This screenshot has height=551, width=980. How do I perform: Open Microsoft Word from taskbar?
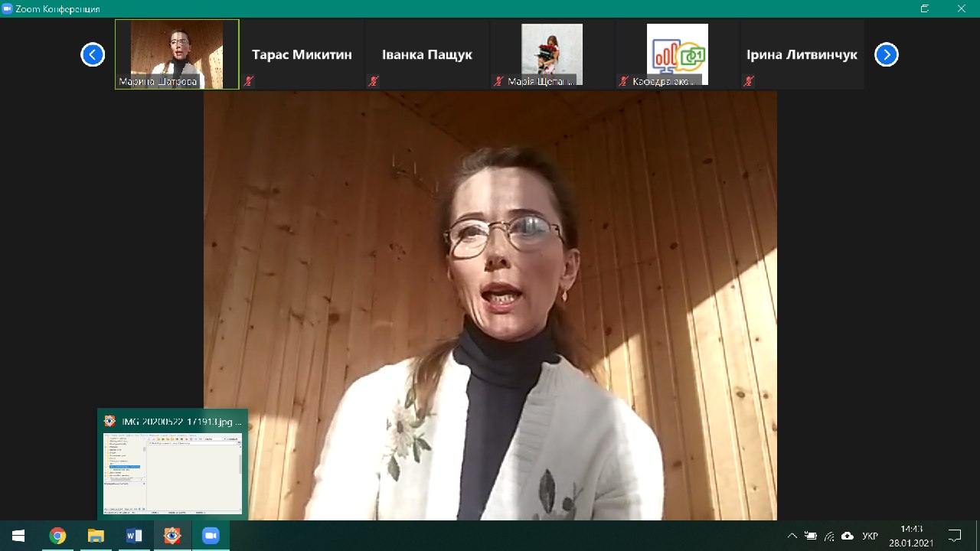[134, 536]
